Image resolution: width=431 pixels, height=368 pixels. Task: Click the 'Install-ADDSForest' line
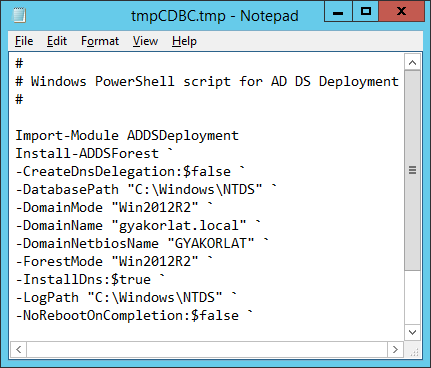point(94,153)
